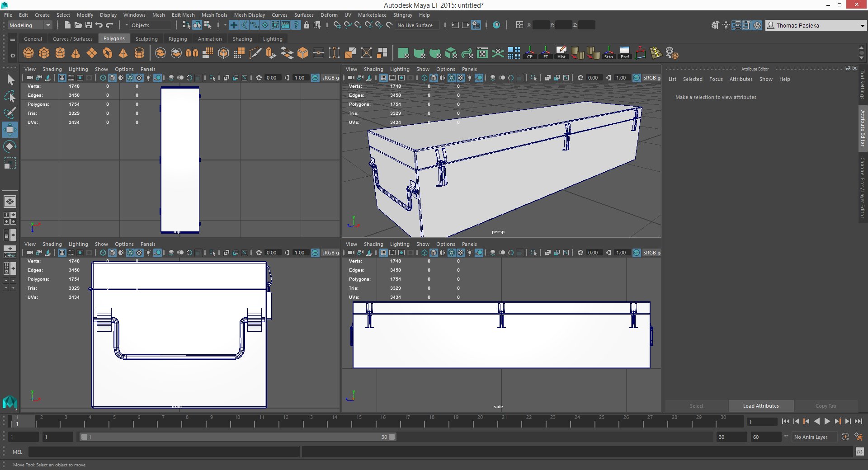Activate the Paint Selection tool
Image resolution: width=868 pixels, height=470 pixels.
click(x=9, y=113)
